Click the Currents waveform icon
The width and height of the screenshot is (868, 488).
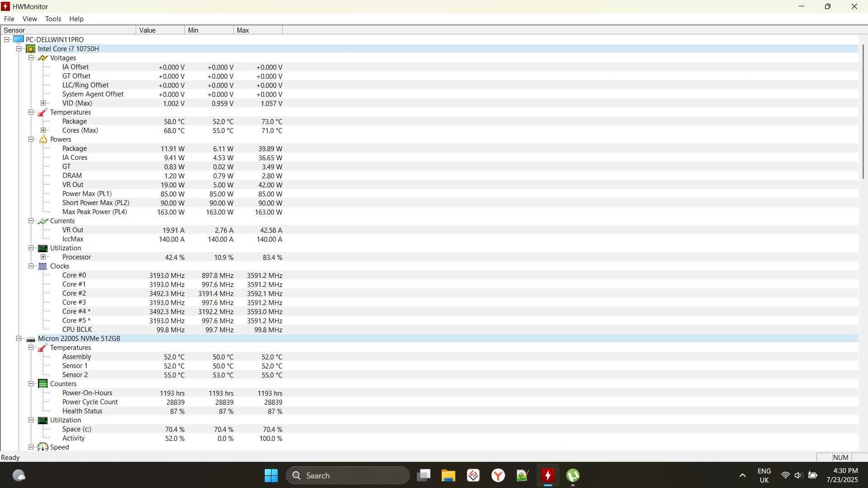[x=43, y=220]
